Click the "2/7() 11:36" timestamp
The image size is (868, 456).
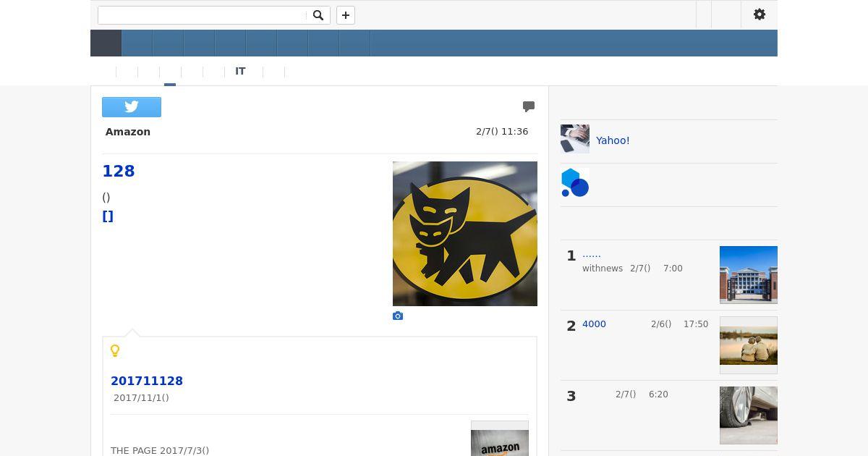(x=502, y=132)
